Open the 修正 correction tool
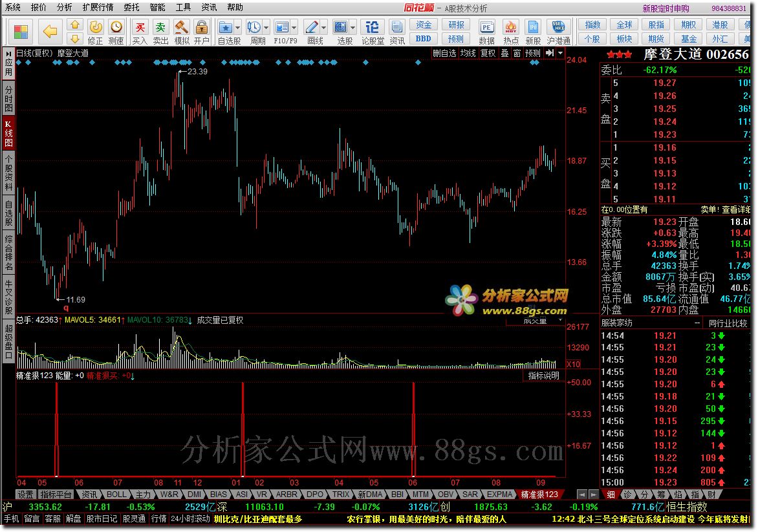758x532 pixels. pos(95,32)
